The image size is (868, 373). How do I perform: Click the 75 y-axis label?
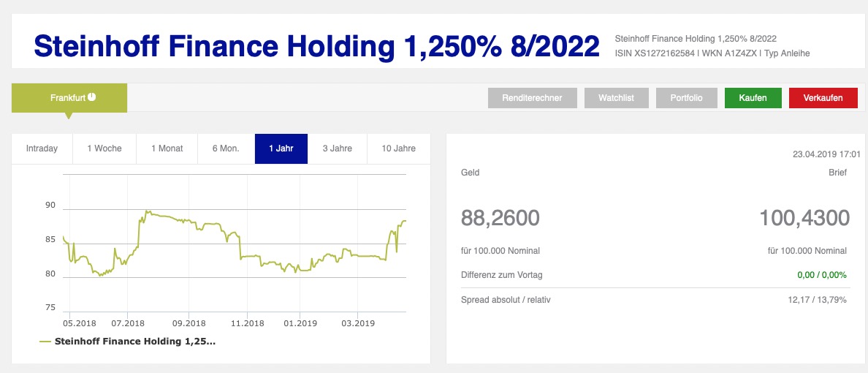coord(50,308)
